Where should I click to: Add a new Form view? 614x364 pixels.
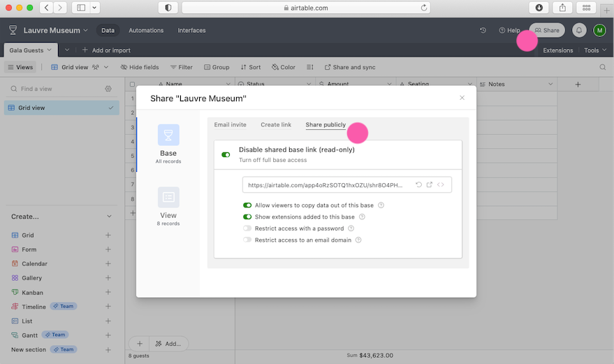[x=108, y=249]
